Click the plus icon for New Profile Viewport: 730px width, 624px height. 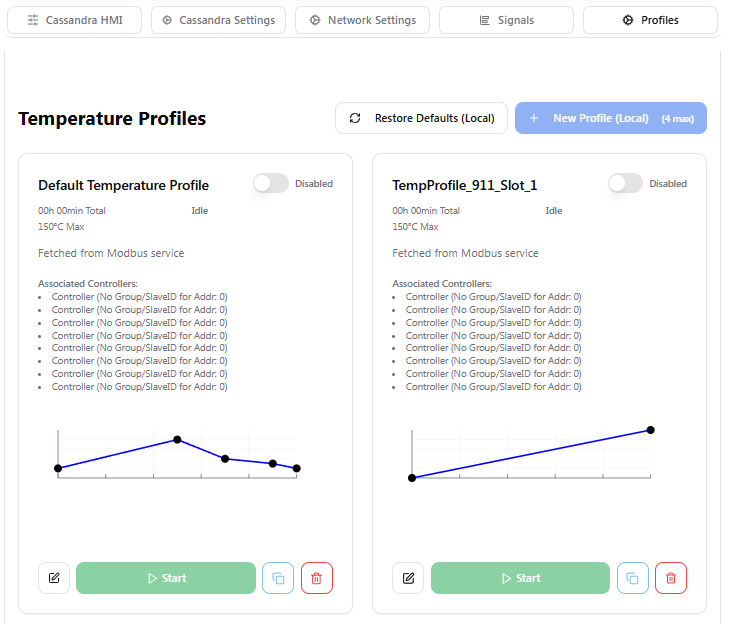[534, 118]
